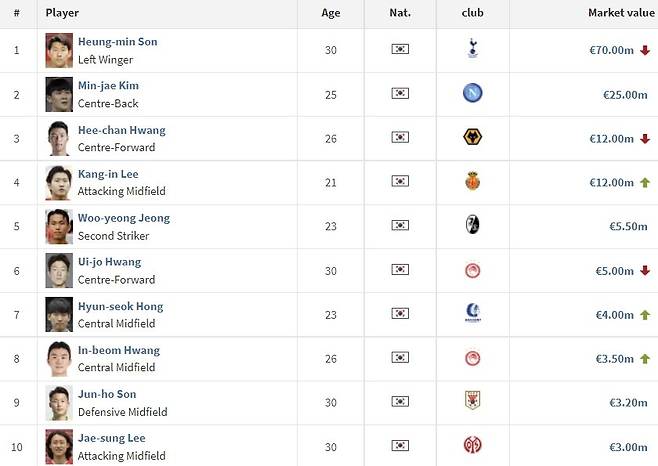The image size is (658, 466).
Task: Click Mallorca club crest for Kang-in Lee
Action: [473, 181]
